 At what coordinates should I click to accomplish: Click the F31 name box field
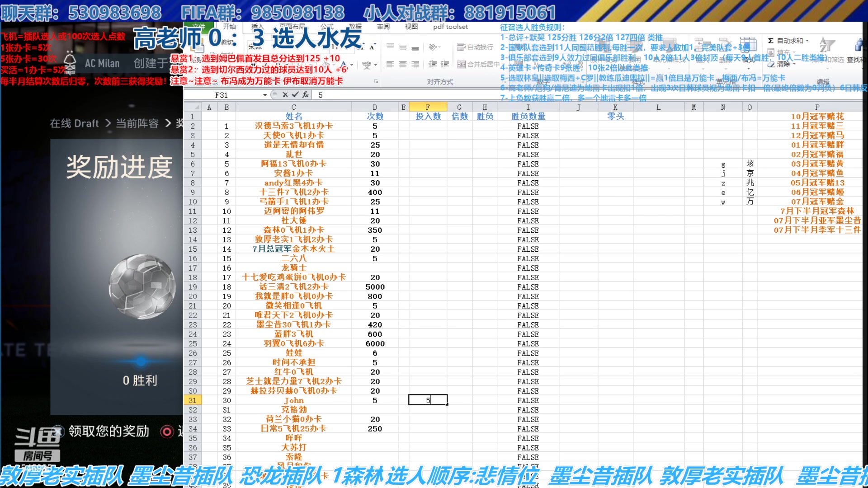(222, 95)
